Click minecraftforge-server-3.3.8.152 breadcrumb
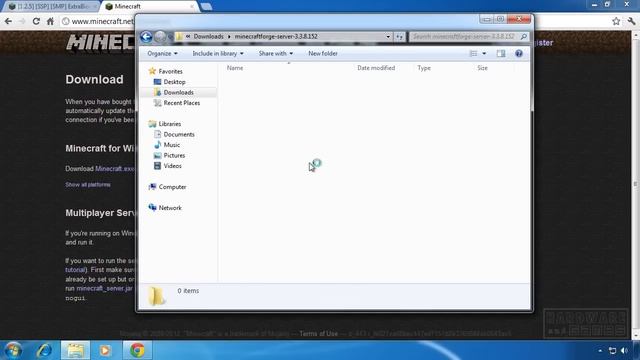640x360 pixels. click(276, 37)
